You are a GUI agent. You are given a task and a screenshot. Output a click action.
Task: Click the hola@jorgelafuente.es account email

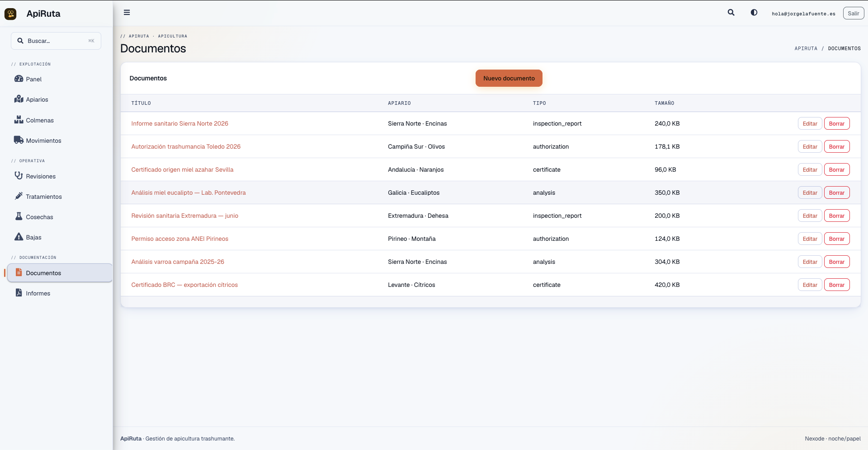point(804,14)
